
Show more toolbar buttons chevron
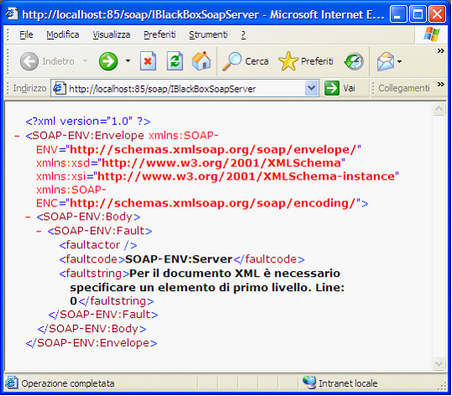coord(441,51)
